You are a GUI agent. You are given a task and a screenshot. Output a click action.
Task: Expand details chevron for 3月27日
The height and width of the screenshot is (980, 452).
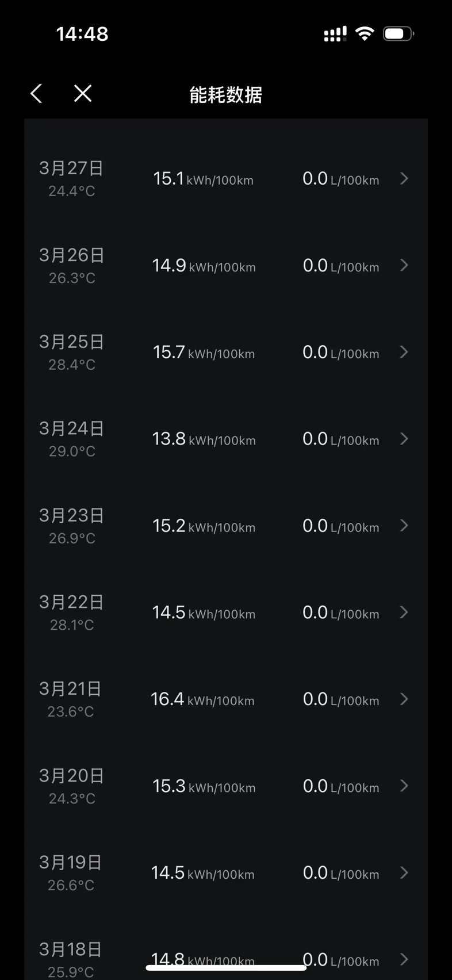[404, 179]
